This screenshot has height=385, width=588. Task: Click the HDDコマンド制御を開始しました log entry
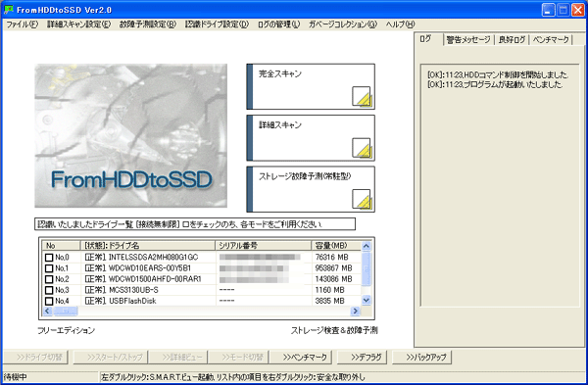(x=498, y=75)
